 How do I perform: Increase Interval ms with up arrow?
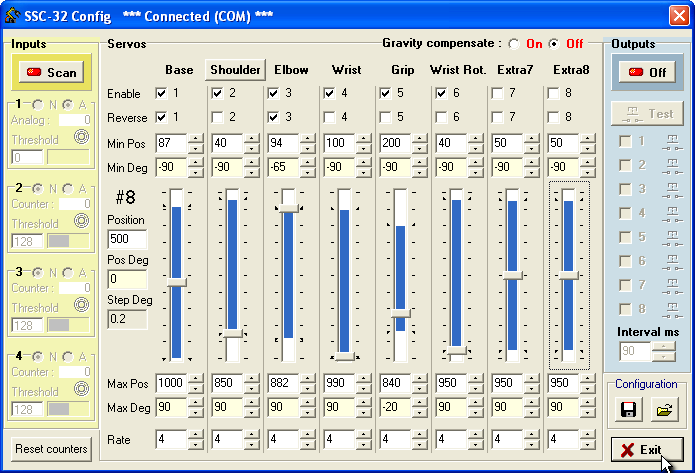(x=663, y=346)
